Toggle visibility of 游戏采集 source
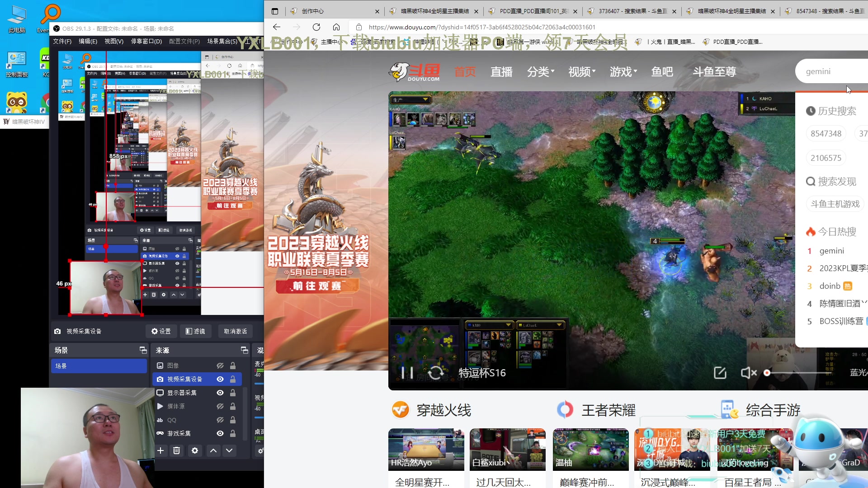The image size is (868, 488). click(220, 433)
